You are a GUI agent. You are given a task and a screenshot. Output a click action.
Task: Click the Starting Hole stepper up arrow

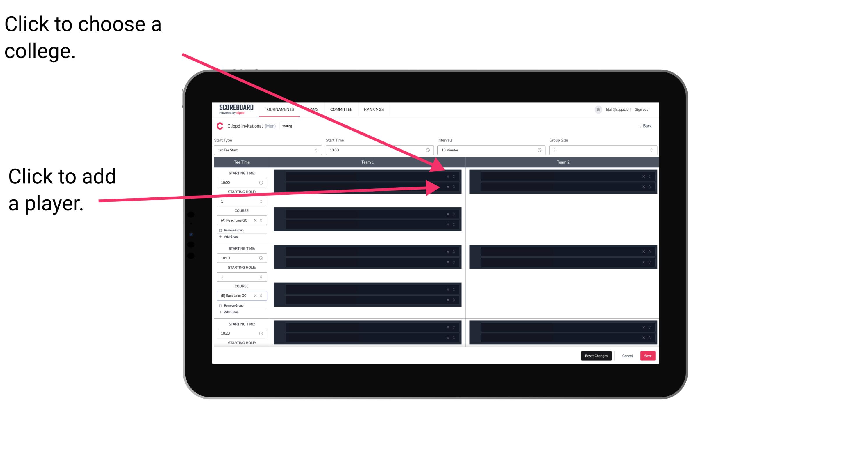tap(262, 201)
